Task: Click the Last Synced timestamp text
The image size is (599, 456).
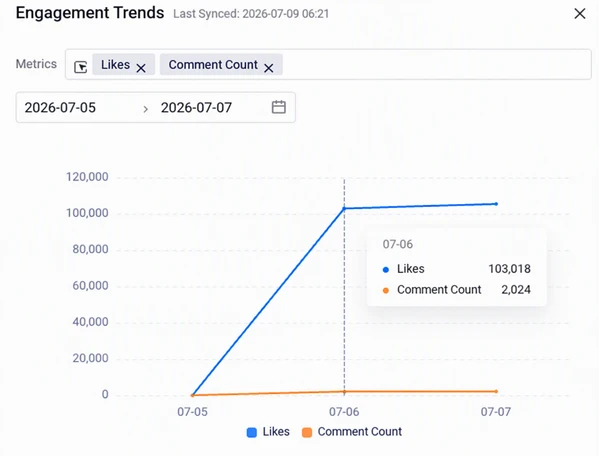Action: [251, 14]
